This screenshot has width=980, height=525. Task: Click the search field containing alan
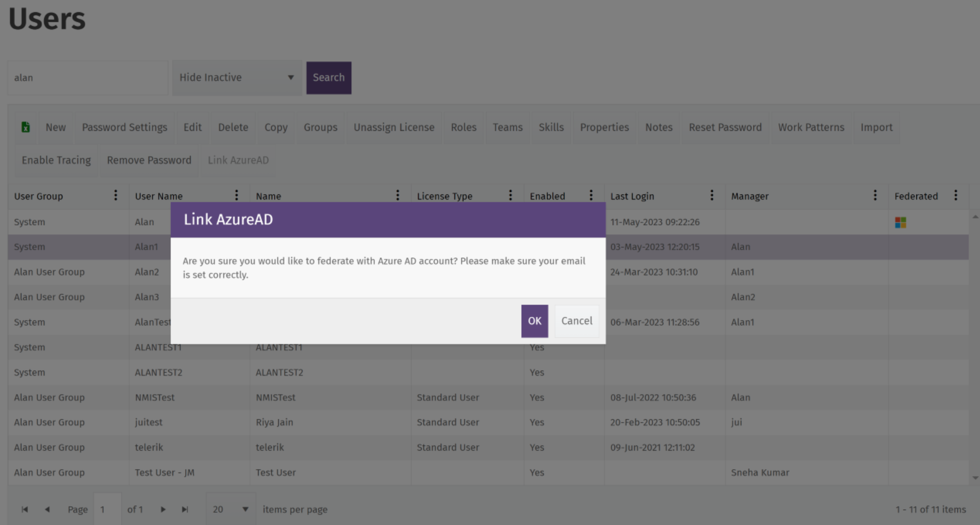pos(88,78)
